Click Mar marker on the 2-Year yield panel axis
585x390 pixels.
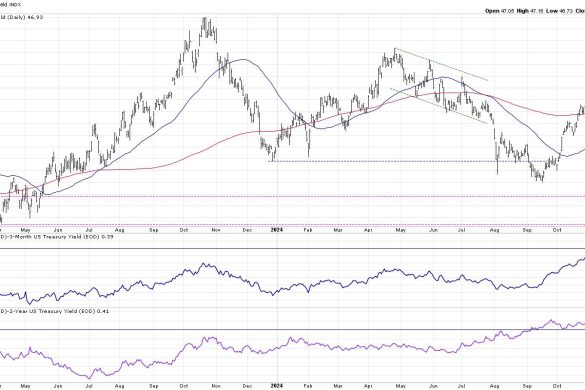(x=338, y=386)
